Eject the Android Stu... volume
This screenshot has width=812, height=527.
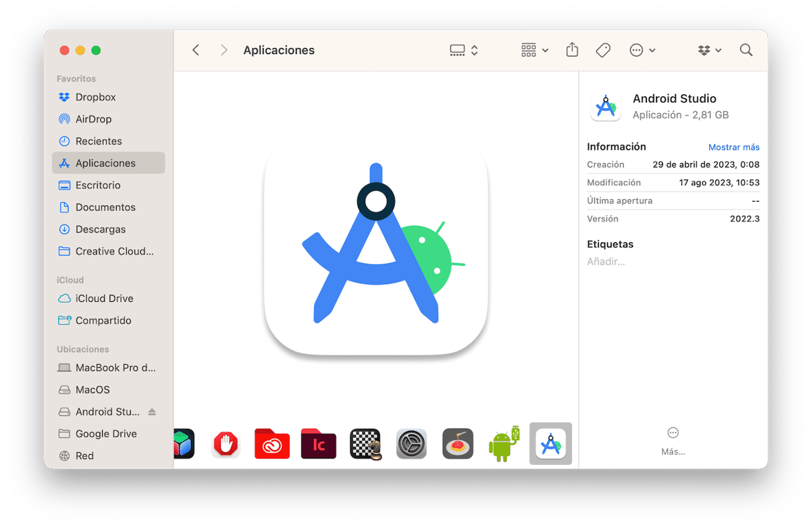pos(152,411)
